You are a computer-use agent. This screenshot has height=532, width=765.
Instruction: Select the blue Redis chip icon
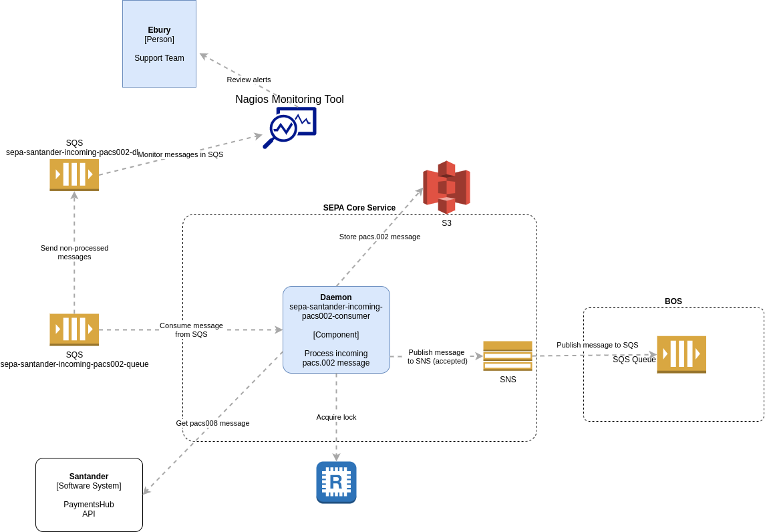336,483
